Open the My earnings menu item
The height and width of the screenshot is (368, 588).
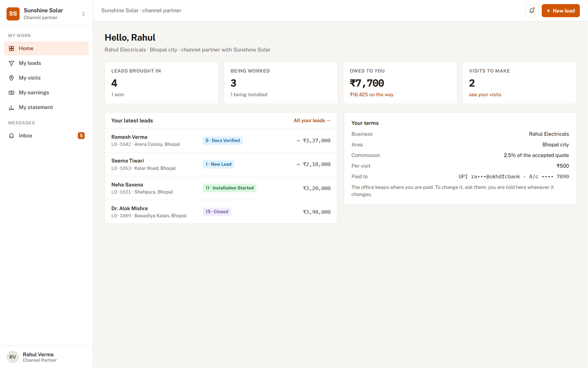click(47, 92)
